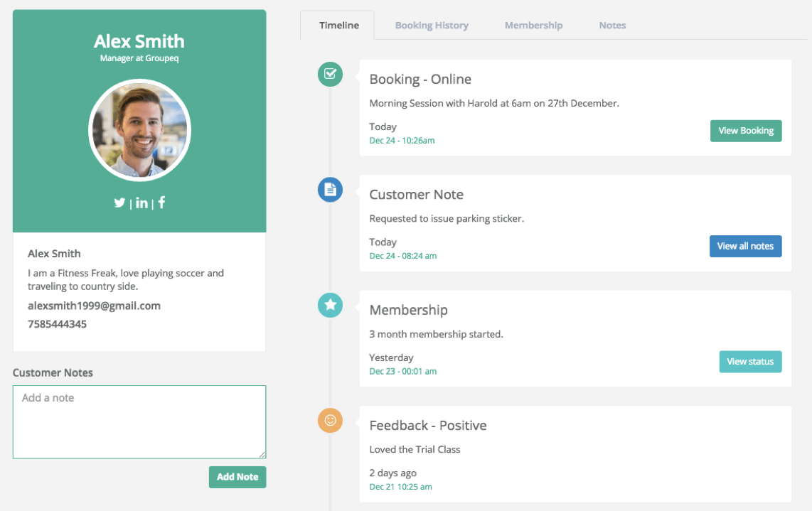The height and width of the screenshot is (511, 812).
Task: Click the Dec 24 - 10:26am timestamp
Action: [x=402, y=140]
